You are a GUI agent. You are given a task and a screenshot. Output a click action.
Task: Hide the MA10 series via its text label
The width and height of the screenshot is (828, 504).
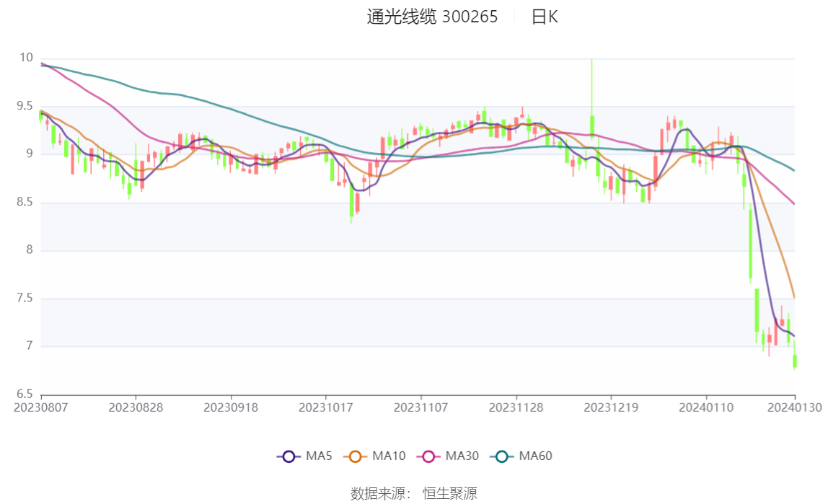point(389,456)
